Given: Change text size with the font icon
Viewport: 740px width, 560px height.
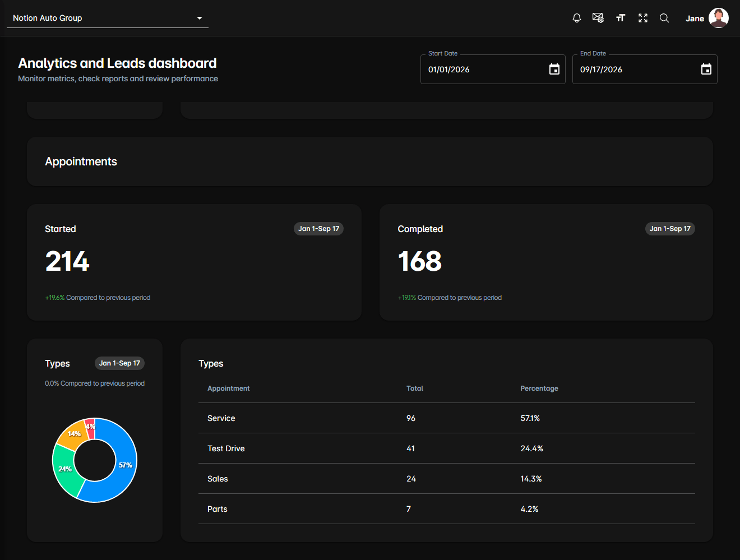Looking at the screenshot, I should 621,18.
